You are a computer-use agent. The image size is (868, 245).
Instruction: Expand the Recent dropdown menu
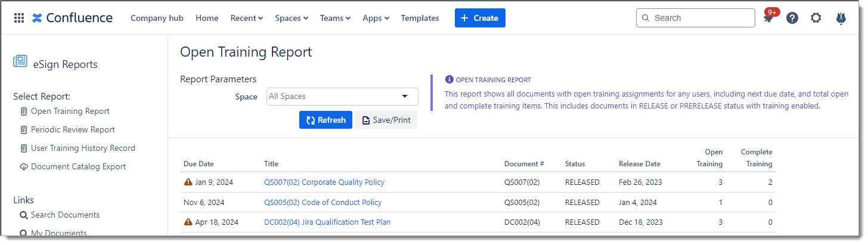(x=246, y=18)
